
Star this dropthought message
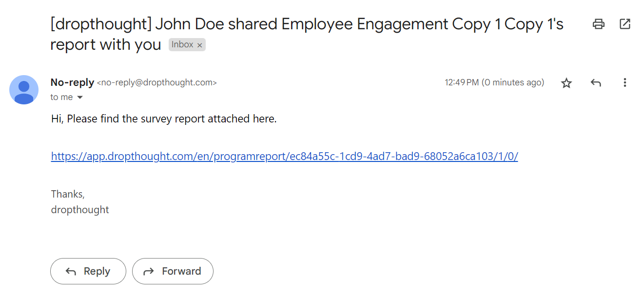566,83
